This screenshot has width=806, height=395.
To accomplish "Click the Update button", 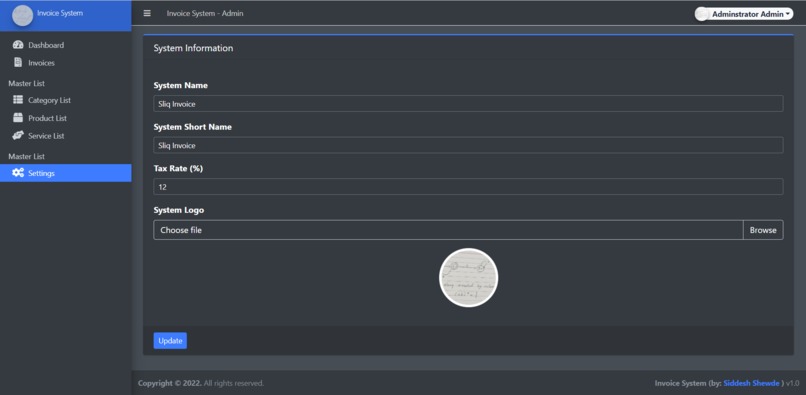I will [170, 340].
